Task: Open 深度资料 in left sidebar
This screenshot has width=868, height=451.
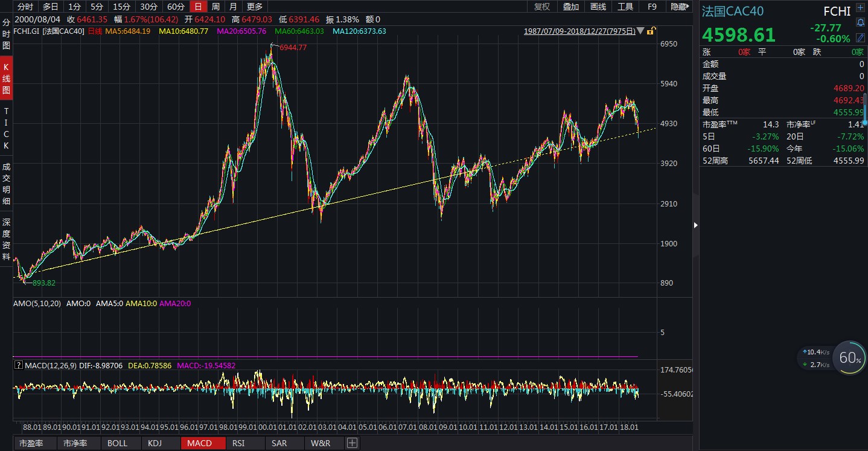Action: (6, 239)
